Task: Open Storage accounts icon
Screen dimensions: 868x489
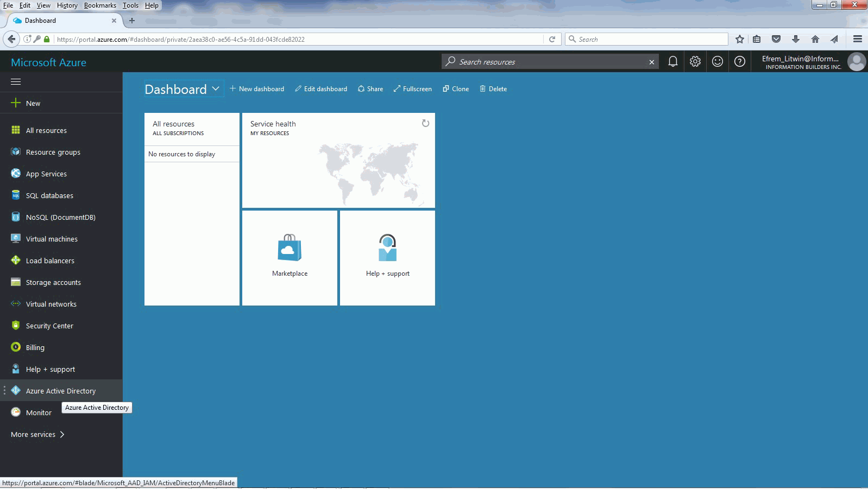Action: [x=16, y=282]
